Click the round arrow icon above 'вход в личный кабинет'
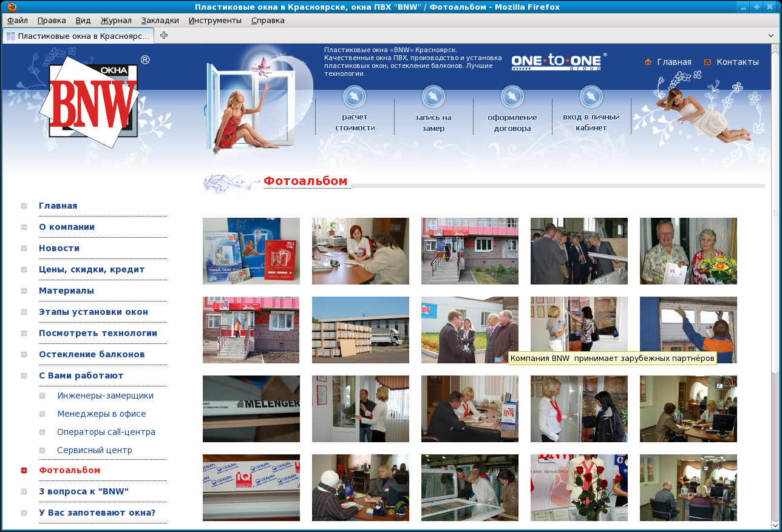Image resolution: width=782 pixels, height=532 pixels. (591, 96)
